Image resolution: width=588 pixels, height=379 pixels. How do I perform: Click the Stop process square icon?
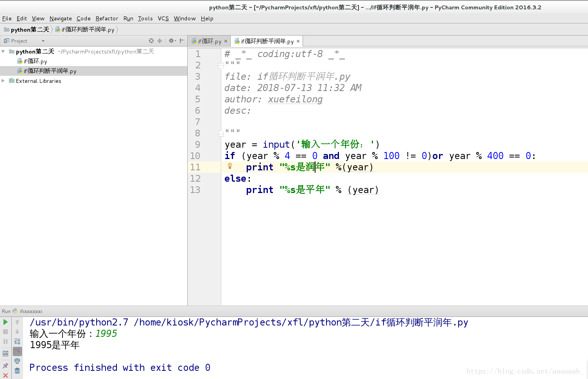(x=5, y=332)
